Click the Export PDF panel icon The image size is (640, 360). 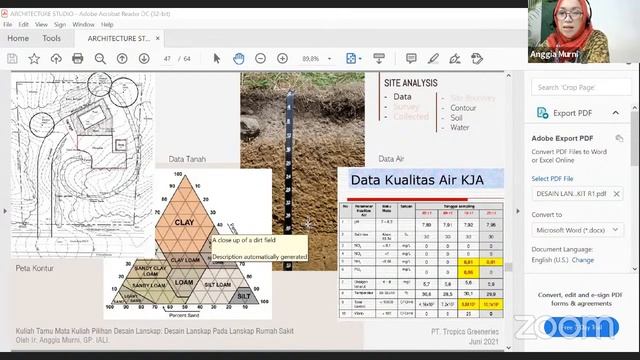[542, 113]
